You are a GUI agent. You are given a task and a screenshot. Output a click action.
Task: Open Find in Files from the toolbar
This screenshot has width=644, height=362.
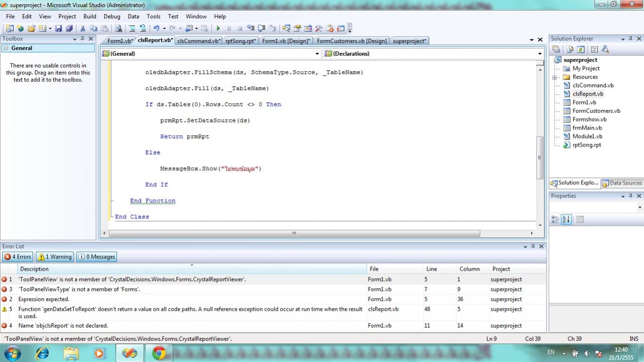[118, 28]
